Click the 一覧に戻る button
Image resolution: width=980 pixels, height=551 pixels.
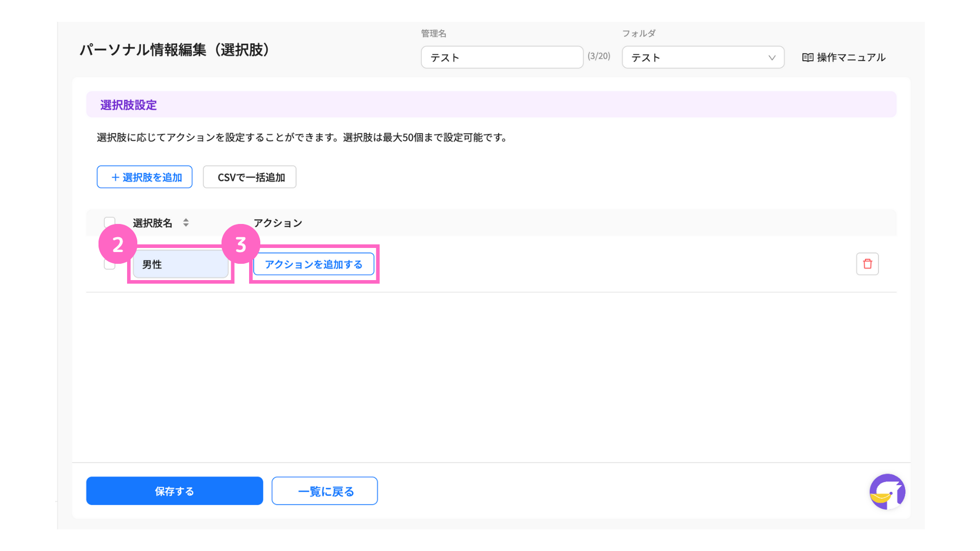click(325, 491)
